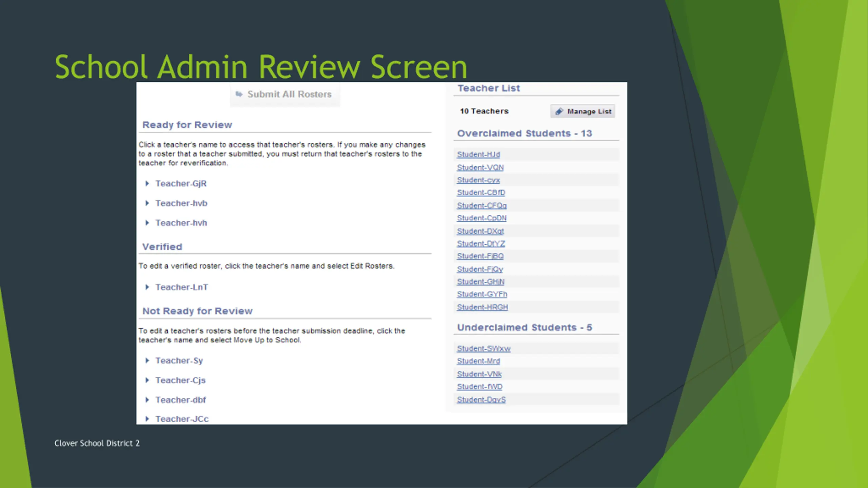Screen dimensions: 868x488
Task: Click the Submit All Rosters button
Action: click(285, 95)
